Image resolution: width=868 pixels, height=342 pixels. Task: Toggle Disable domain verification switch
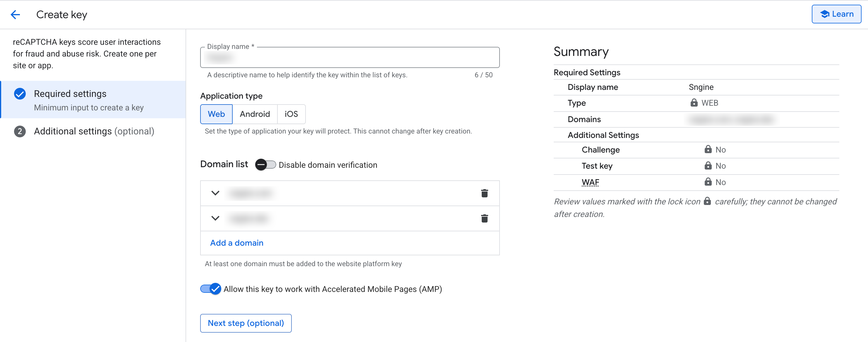point(265,165)
